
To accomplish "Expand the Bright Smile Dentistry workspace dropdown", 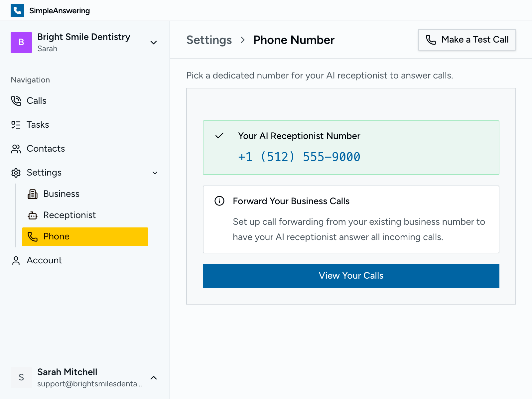I will 153,43.
